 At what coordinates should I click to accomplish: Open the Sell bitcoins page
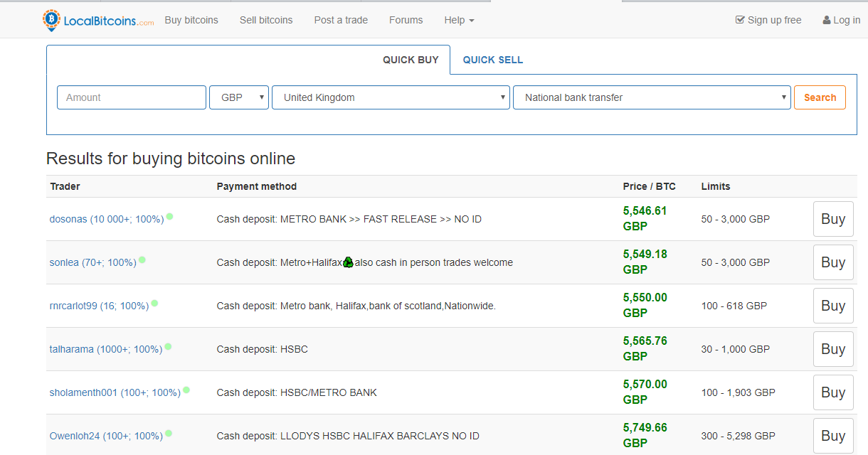tap(266, 20)
